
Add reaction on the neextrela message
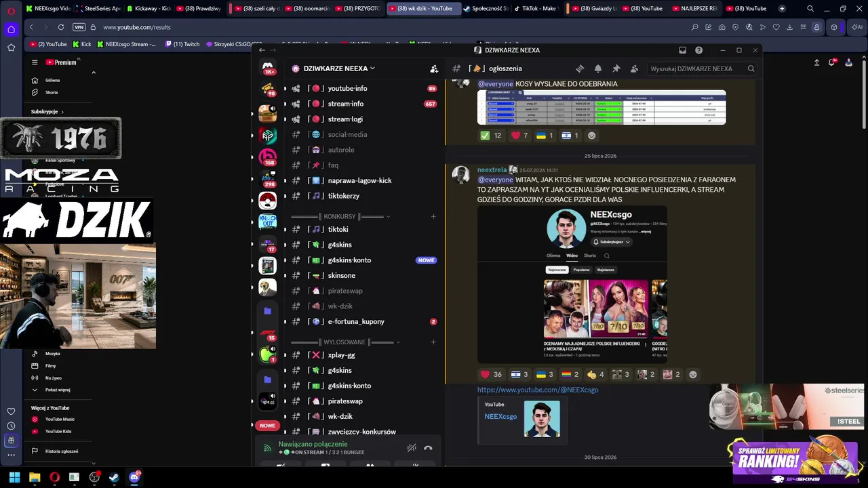[692, 374]
